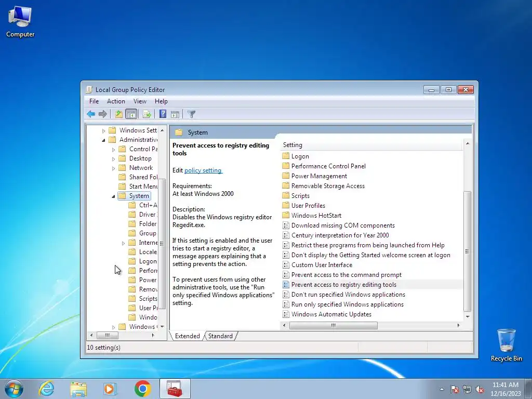Click the Export List toolbar icon
The width and height of the screenshot is (532, 399).
147,114
